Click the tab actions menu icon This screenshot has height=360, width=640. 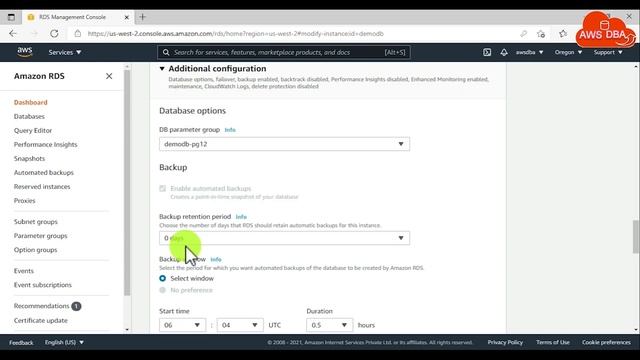point(11,17)
